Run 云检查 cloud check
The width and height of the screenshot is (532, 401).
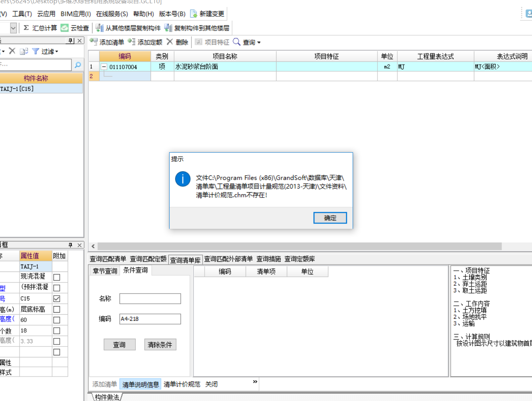click(x=75, y=28)
